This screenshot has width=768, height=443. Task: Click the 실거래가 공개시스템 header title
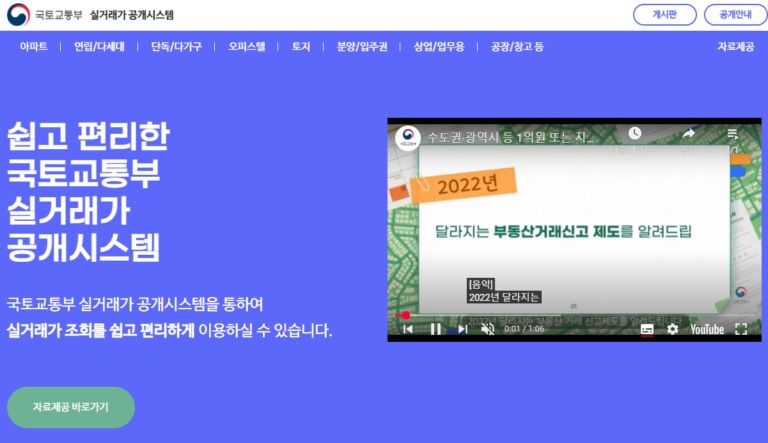pyautogui.click(x=132, y=15)
